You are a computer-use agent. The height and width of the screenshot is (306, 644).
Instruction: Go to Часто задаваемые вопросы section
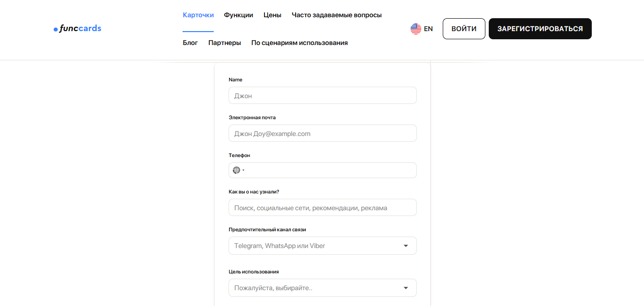click(x=337, y=15)
